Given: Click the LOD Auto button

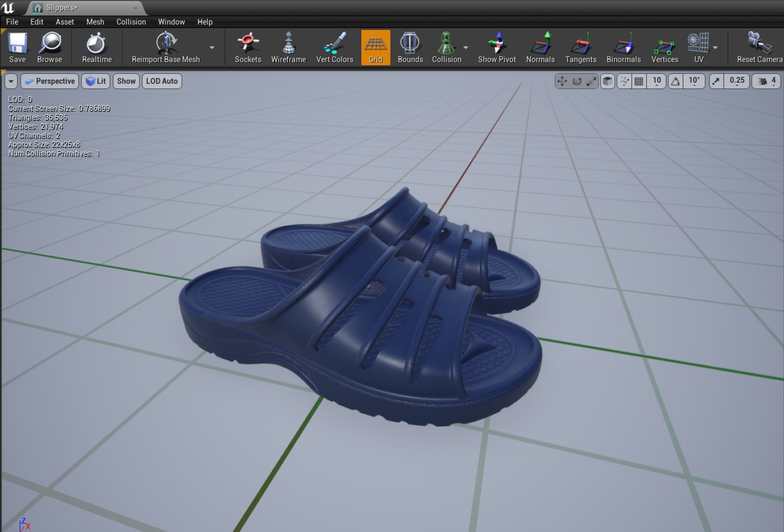Looking at the screenshot, I should pos(162,81).
